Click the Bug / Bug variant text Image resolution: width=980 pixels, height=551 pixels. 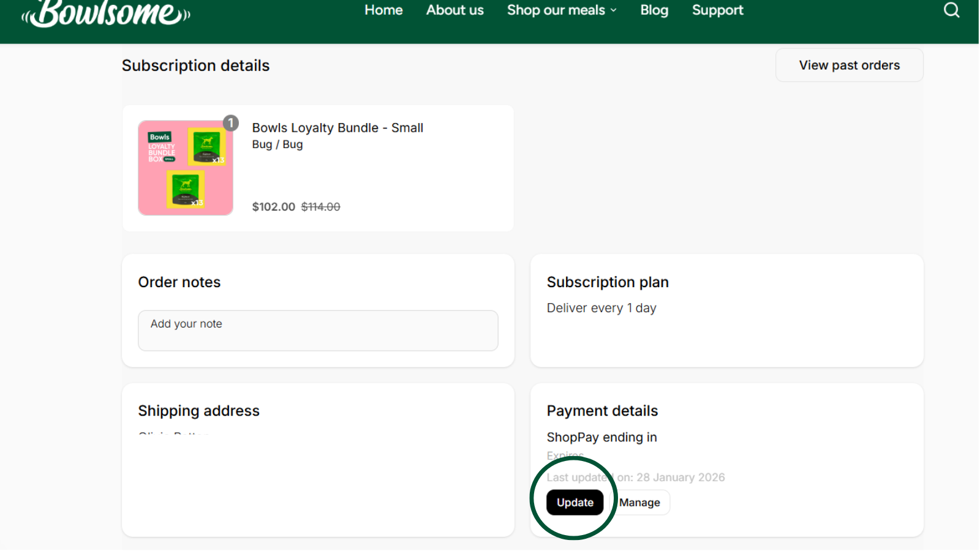coord(277,144)
